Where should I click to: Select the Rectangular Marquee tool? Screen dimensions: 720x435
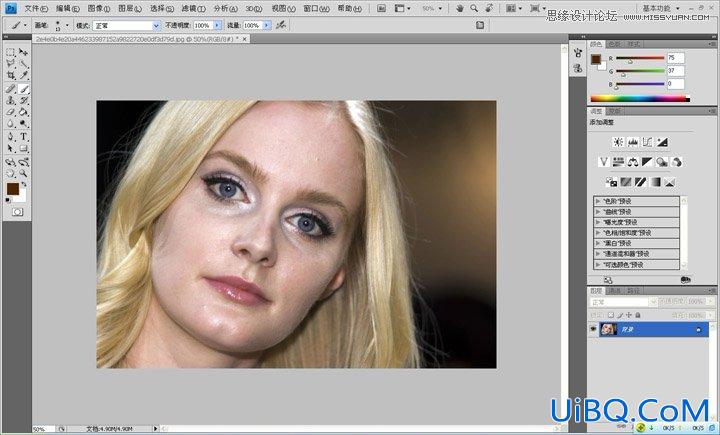(x=10, y=52)
